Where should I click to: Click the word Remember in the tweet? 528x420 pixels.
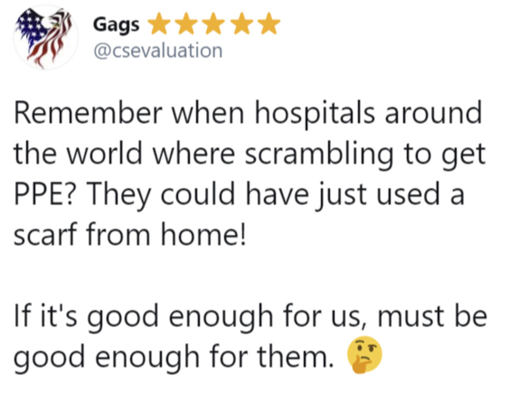(88, 113)
